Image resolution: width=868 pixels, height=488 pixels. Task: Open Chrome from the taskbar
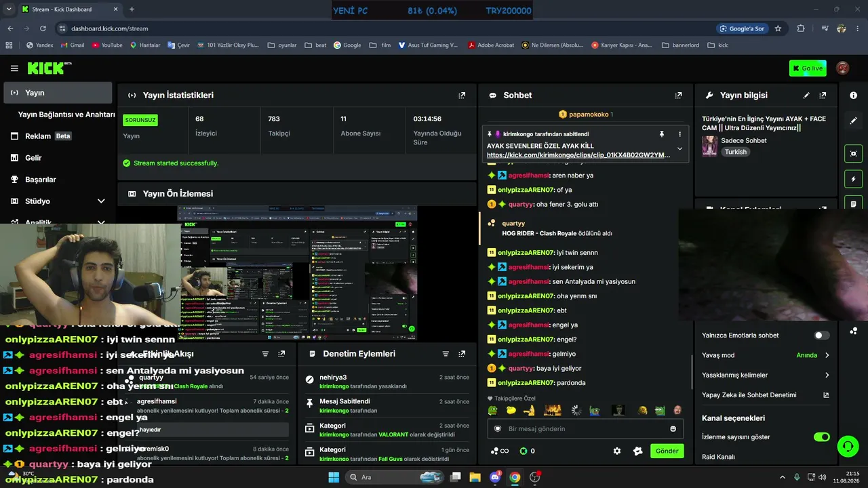pyautogui.click(x=515, y=477)
